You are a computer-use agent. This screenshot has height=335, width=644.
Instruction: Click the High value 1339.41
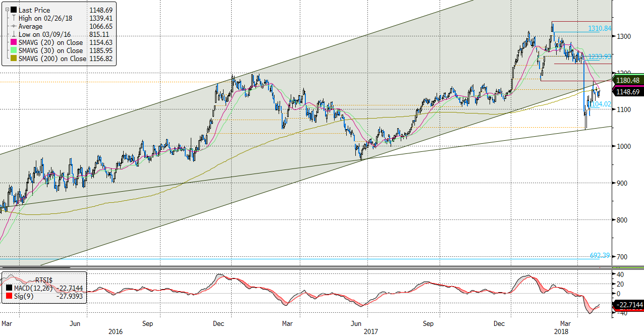click(x=101, y=18)
